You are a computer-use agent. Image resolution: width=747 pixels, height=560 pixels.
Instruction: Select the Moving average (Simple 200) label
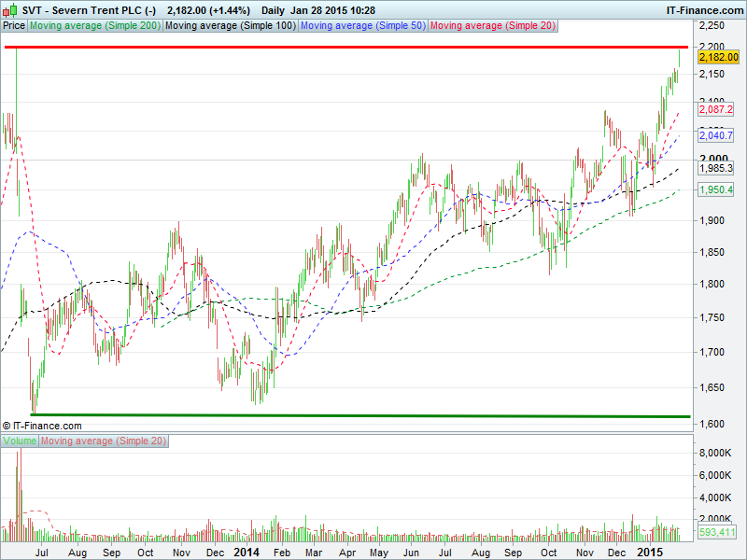[95, 26]
